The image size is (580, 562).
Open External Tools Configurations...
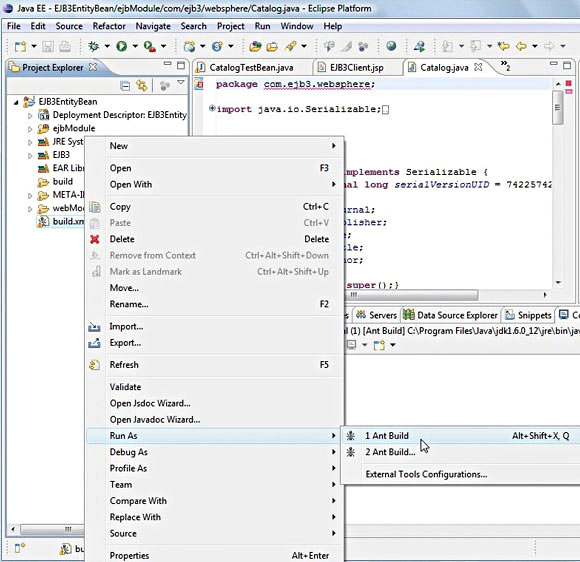click(x=461, y=475)
